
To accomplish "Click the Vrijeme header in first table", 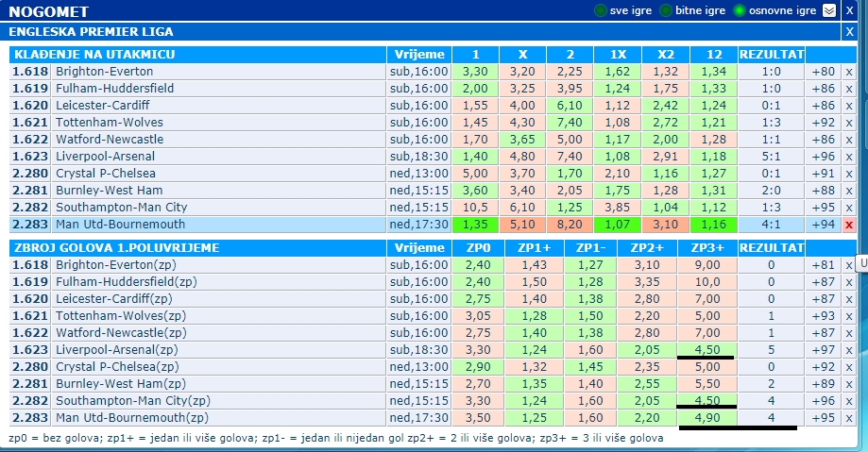I will (x=419, y=54).
